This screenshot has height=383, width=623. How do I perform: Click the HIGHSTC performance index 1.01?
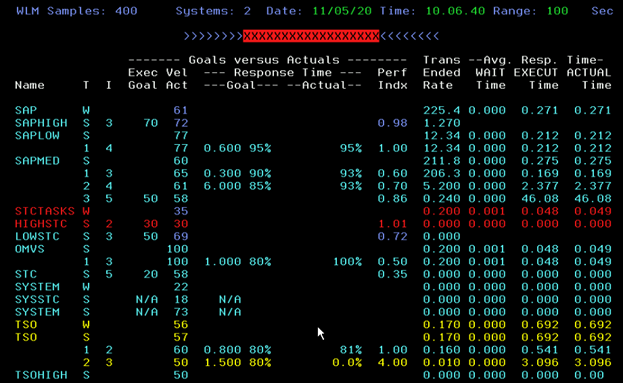393,224
